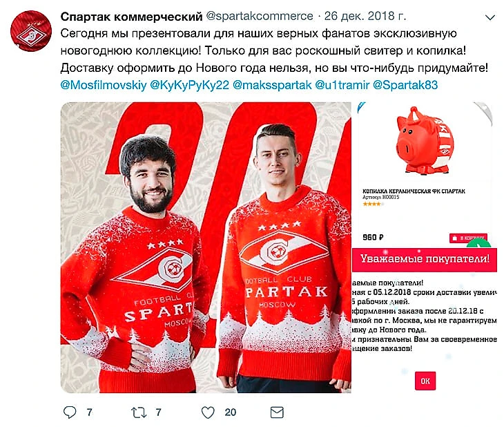This screenshot has width=504, height=427.
Task: Click the red add-to-cart button near price
Action: 468,238
